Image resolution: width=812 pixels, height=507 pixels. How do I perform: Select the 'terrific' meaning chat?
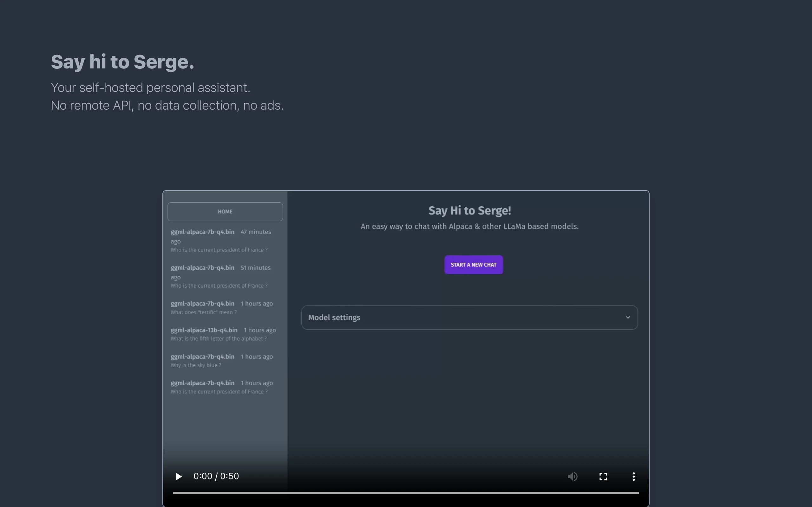click(x=221, y=307)
